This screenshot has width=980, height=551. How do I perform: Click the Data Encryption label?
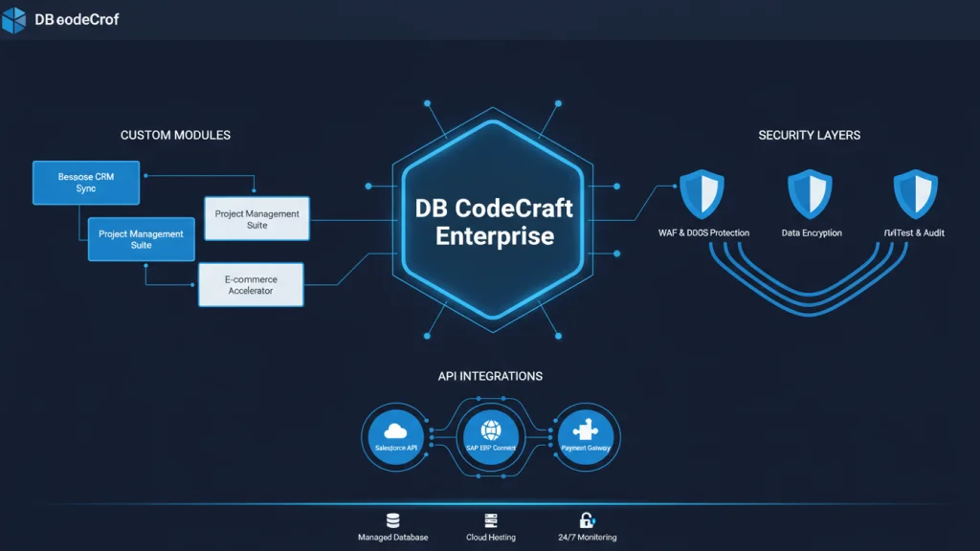812,233
